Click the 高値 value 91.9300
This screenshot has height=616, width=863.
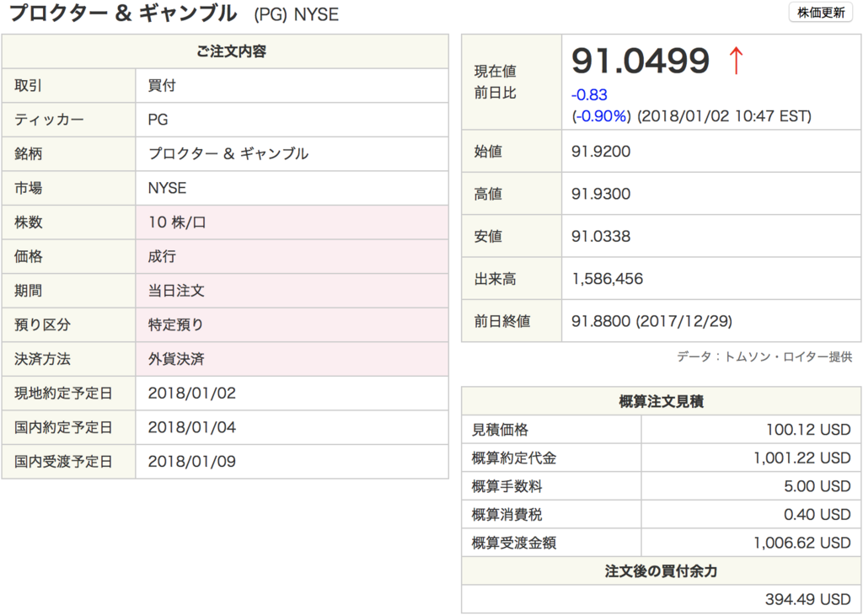[601, 194]
